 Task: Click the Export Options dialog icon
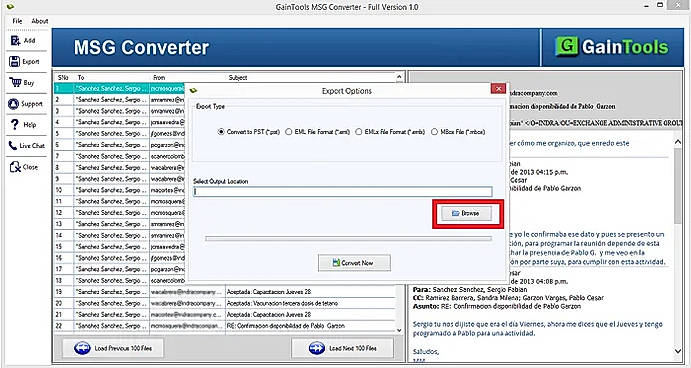193,91
